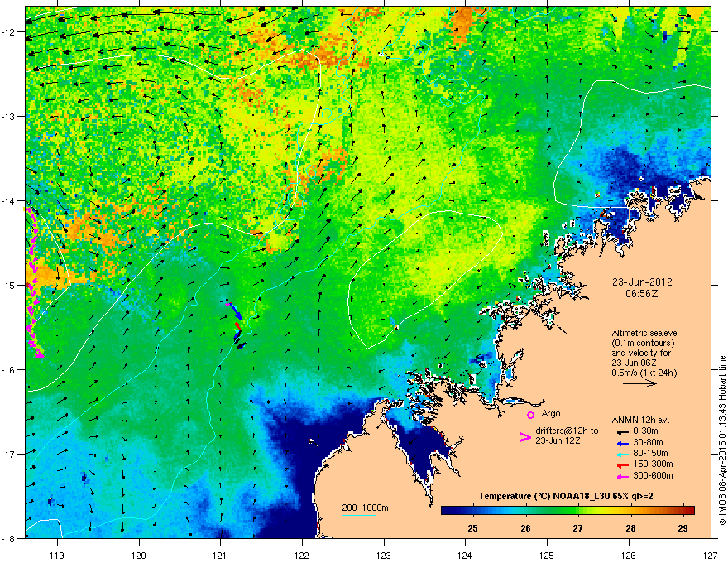Click latitude axis label -16
Image resolution: width=728 pixels, height=563 pixels.
point(9,370)
